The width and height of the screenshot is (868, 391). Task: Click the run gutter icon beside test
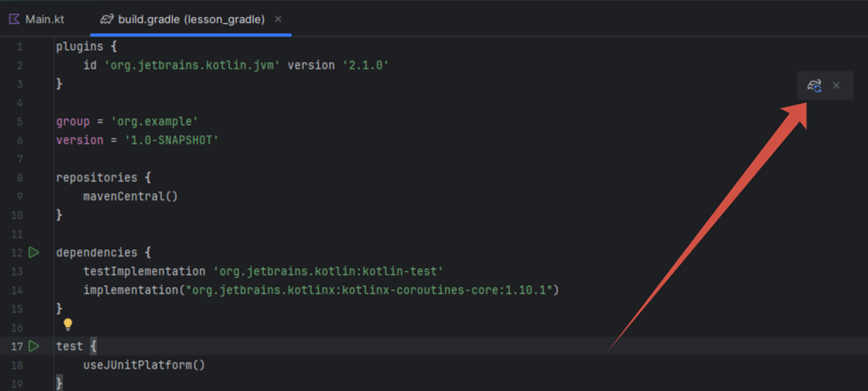(34, 346)
